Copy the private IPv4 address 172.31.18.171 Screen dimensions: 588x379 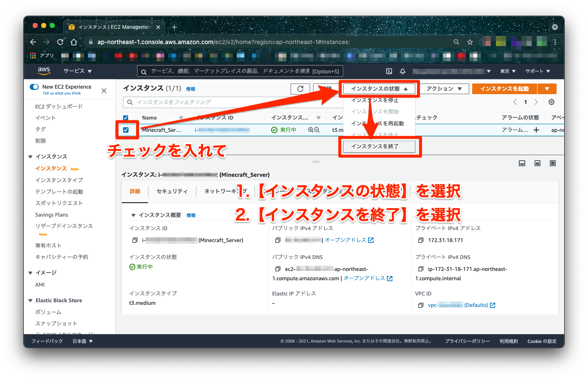pos(421,240)
